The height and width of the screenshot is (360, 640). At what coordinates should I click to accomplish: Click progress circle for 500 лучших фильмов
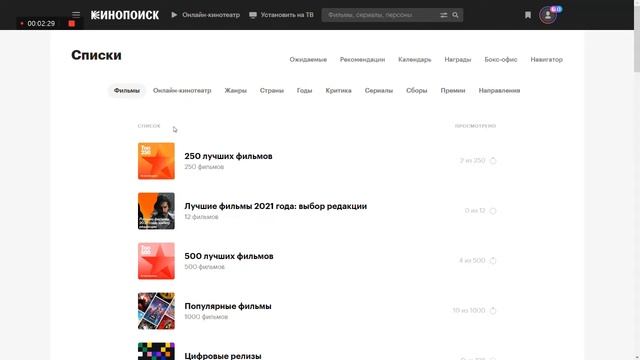click(x=493, y=260)
